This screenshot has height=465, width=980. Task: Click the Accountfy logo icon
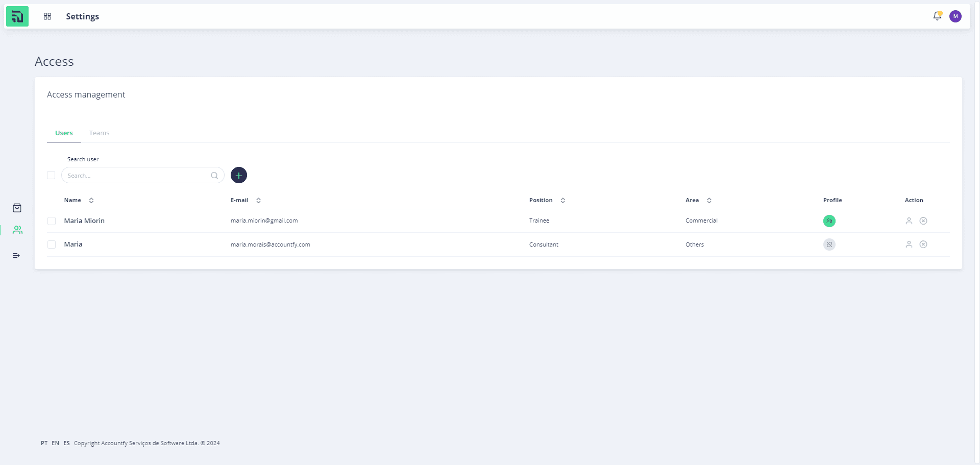click(x=17, y=16)
